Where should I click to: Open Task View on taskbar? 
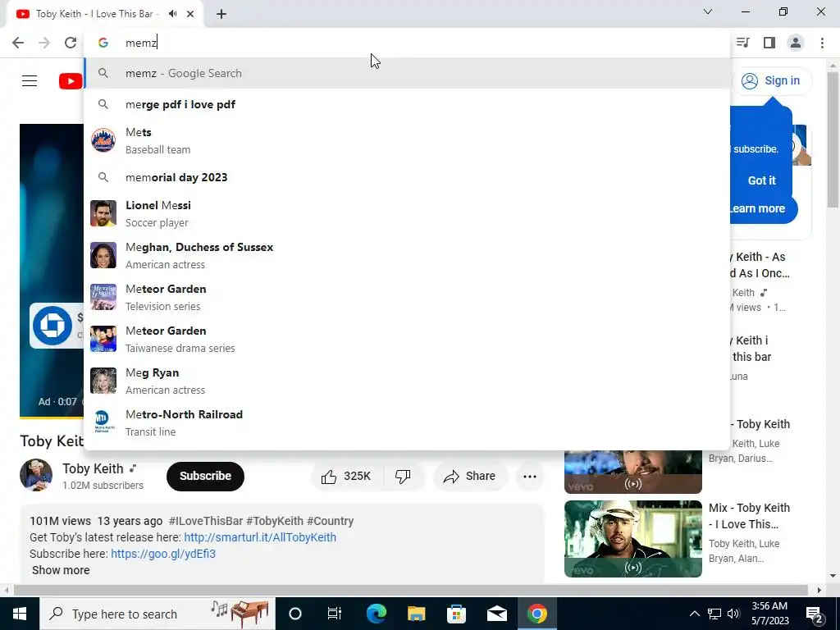[x=335, y=614]
